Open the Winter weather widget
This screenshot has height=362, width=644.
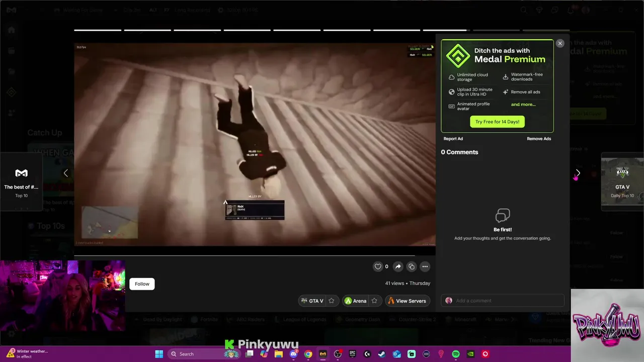tap(28, 354)
